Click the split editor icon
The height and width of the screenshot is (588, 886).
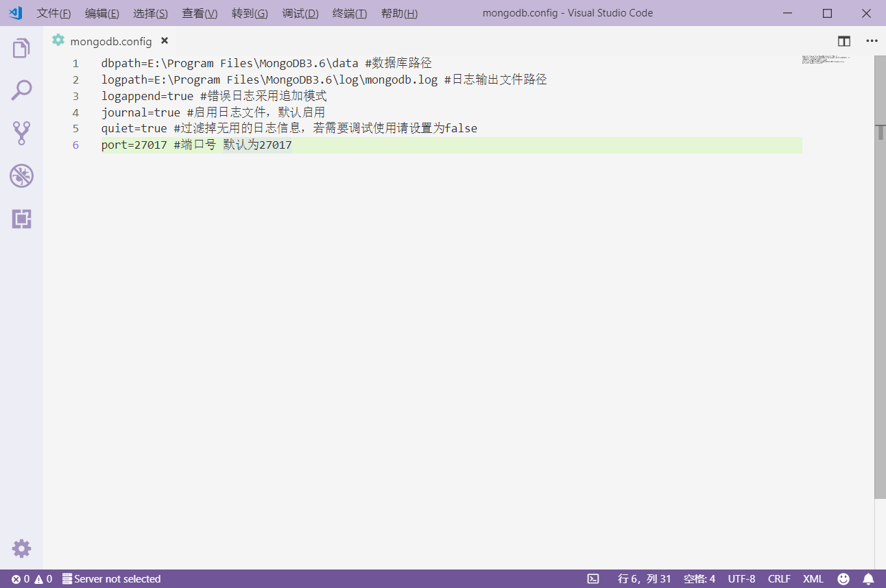[x=844, y=41]
